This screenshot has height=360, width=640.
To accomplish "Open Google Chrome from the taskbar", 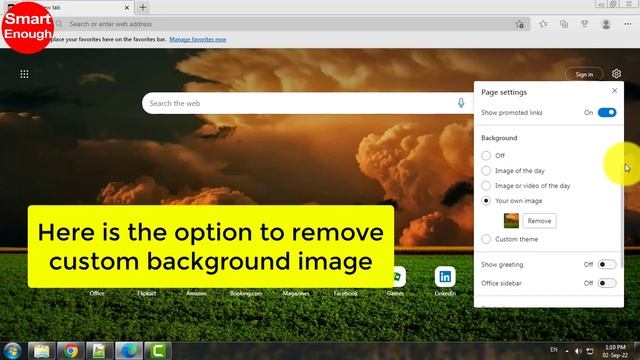I will (71, 351).
